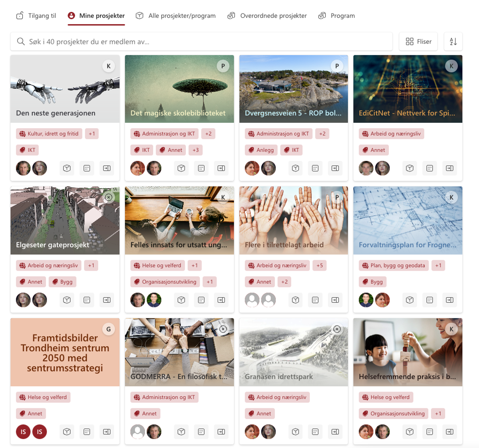The image size is (479, 448).
Task: Click panel arrow icon on Elgeseter gateprosjekt card
Action: pyautogui.click(x=107, y=300)
